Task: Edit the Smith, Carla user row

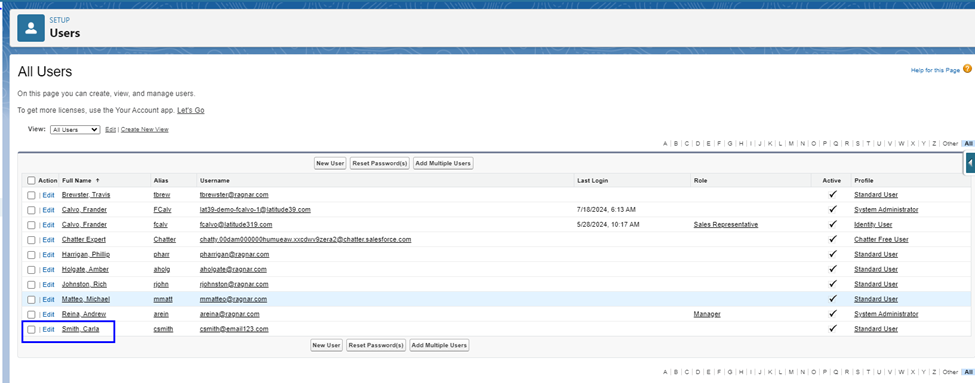Action: [49, 329]
